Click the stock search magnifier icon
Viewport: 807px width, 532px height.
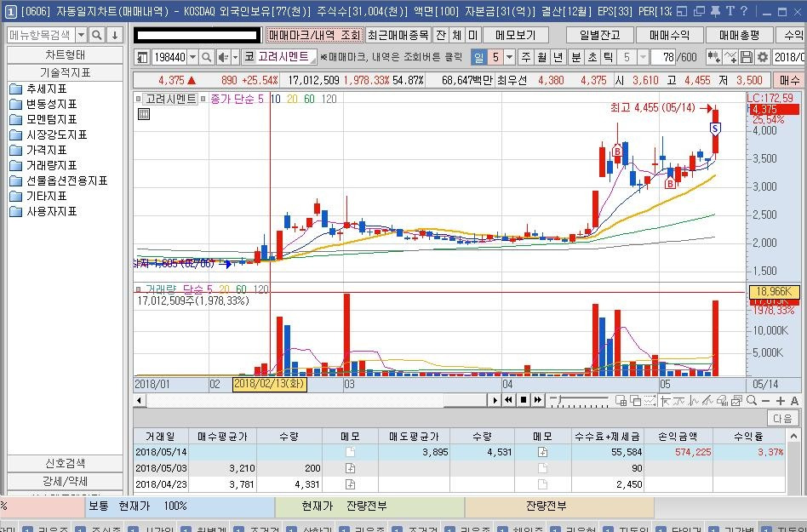pyautogui.click(x=206, y=57)
